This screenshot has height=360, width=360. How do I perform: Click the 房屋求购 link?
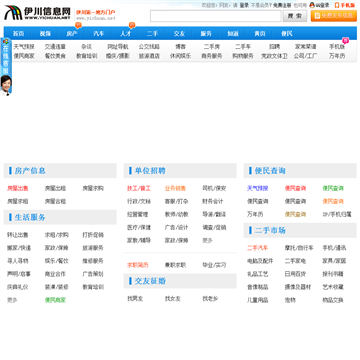click(93, 188)
